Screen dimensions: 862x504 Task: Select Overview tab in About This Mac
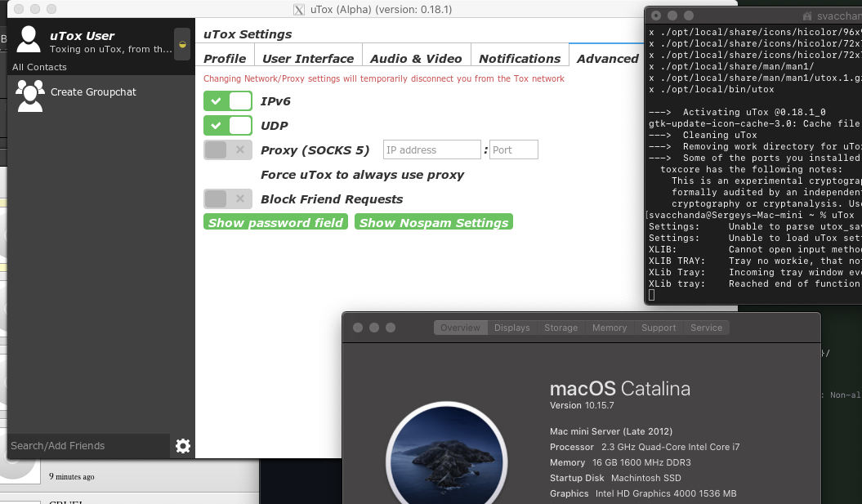click(x=460, y=328)
